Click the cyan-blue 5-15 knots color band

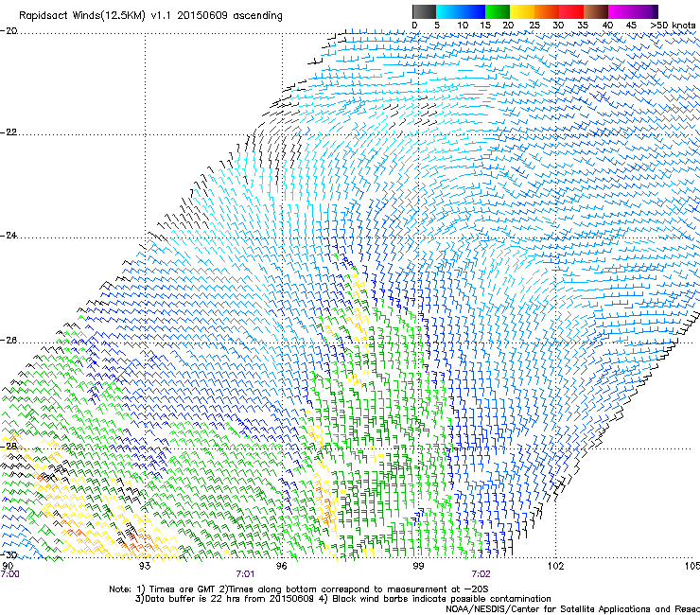point(461,11)
